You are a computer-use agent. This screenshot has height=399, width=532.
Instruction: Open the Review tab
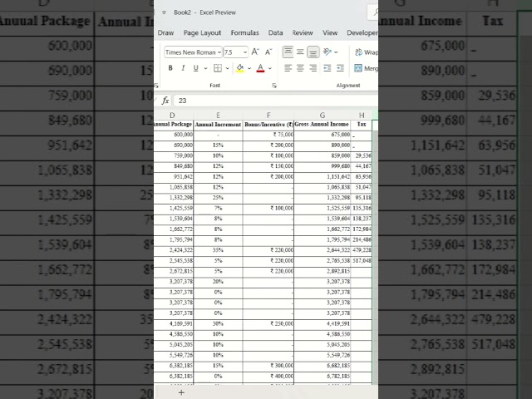point(303,33)
